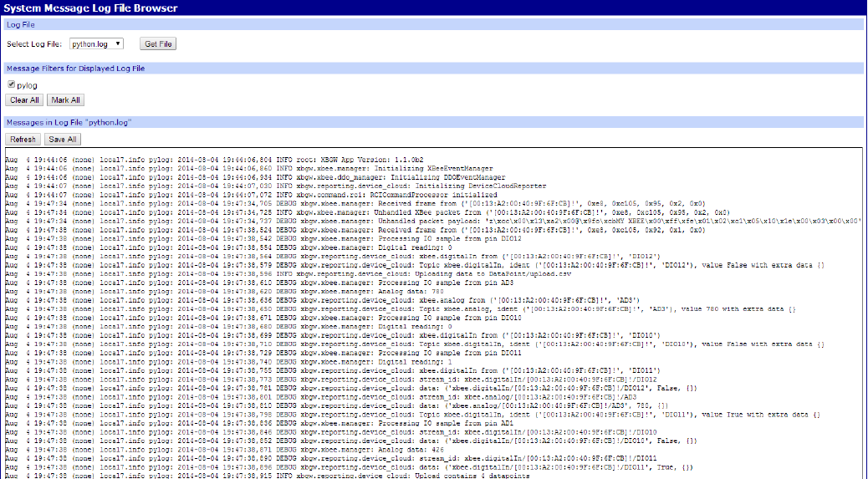Viewport: 868px width, 479px height.
Task: Click the Messages in Log File "python.log" header
Action: point(434,122)
